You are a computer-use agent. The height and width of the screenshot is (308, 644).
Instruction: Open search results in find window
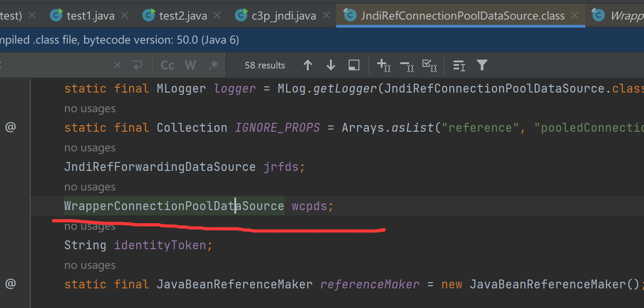pos(354,65)
